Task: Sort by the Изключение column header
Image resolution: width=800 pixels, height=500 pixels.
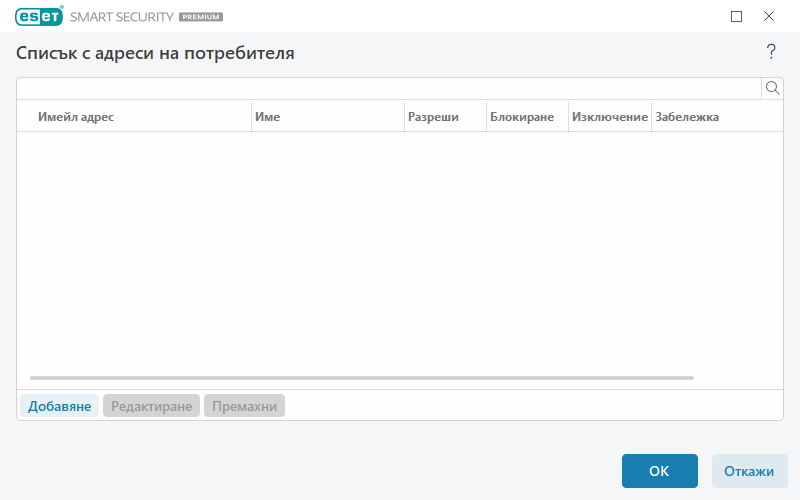Action: 610,117
